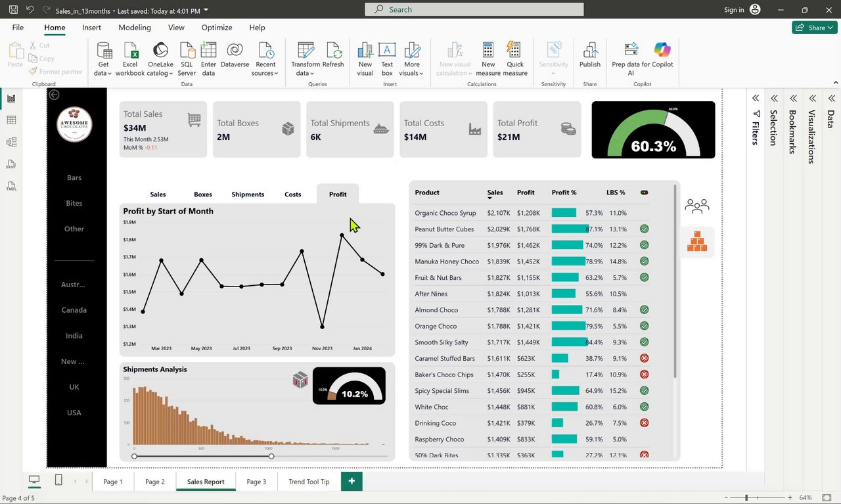Screen dimensions: 841x504
Task: Toggle the Other category slicer
Action: click(x=74, y=229)
